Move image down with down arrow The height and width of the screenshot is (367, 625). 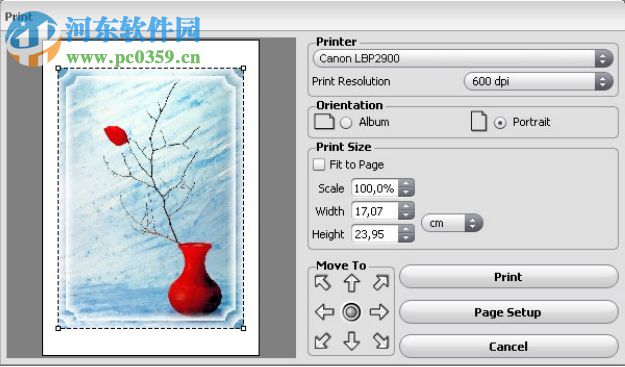pos(352,341)
